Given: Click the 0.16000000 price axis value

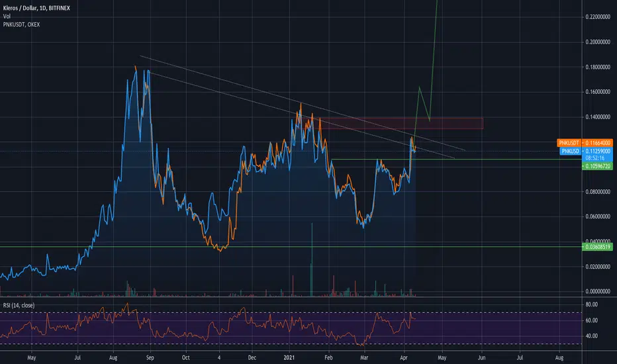Looking at the screenshot, I should point(598,92).
